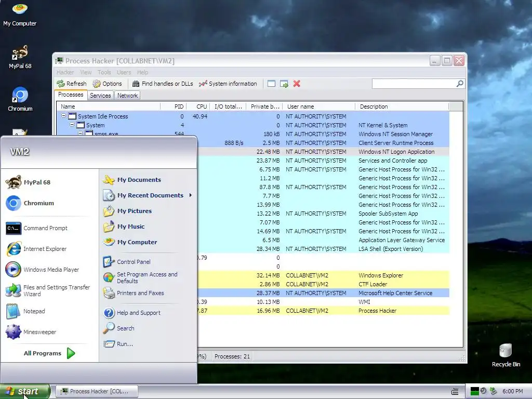
Task: Click the find window toolbar icon
Action: point(271,84)
